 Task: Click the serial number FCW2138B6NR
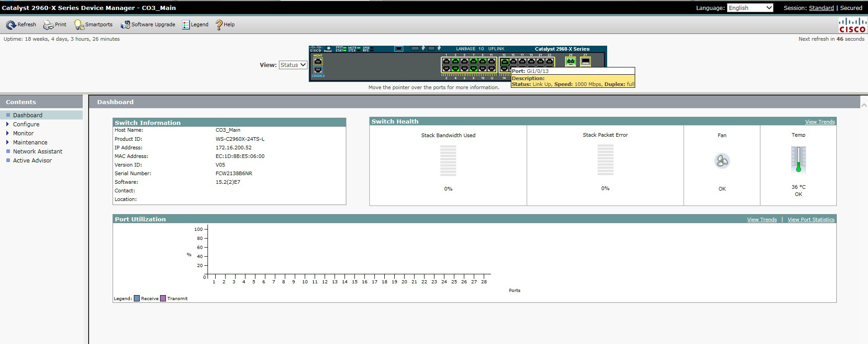coord(234,173)
